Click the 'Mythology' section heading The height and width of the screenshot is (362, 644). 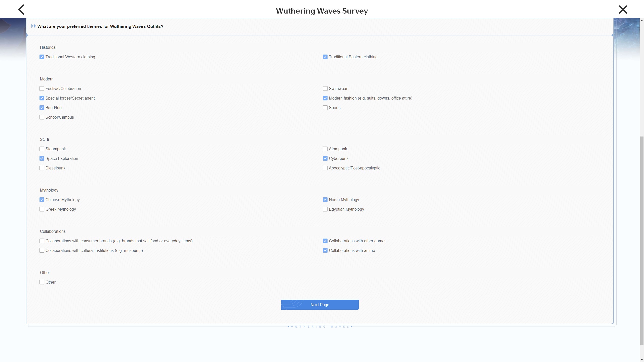(49, 190)
